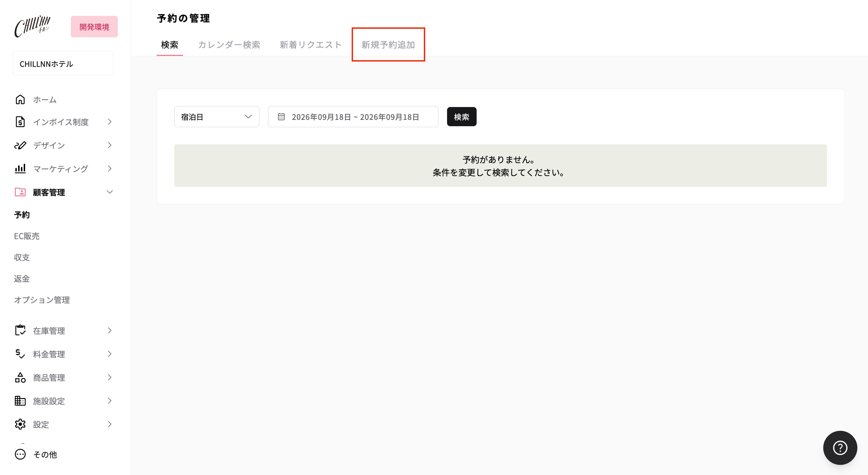
Task: Expand the 設定 menu chevron
Action: coord(109,424)
